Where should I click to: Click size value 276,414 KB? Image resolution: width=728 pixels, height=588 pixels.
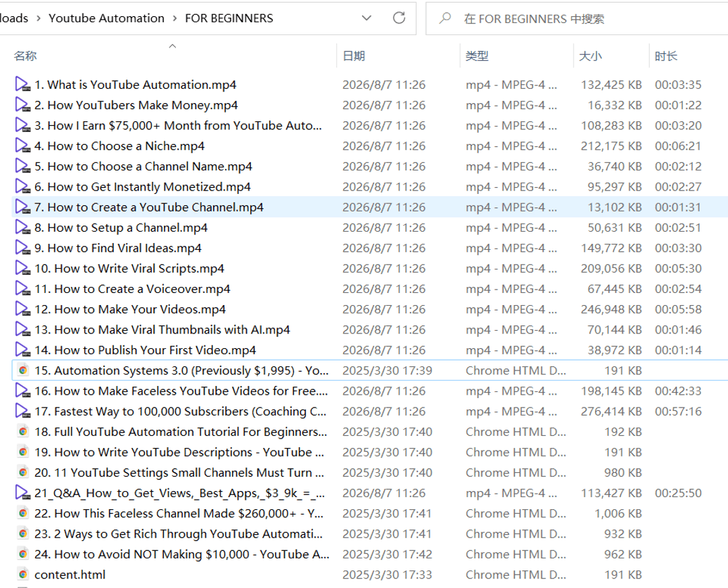click(611, 411)
